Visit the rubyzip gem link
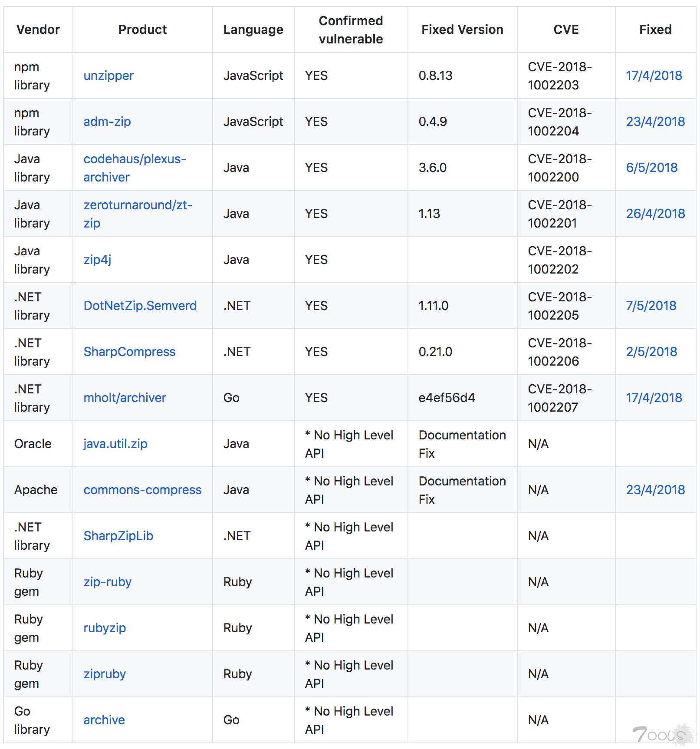Image resolution: width=700 pixels, height=749 pixels. [x=105, y=628]
